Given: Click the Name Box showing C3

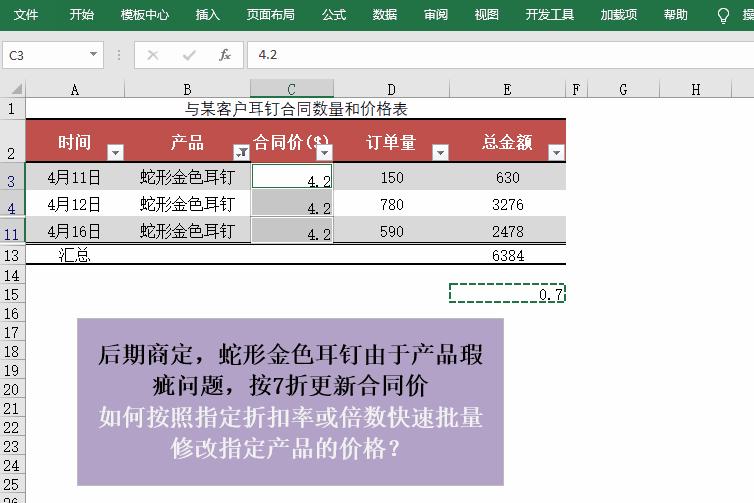Looking at the screenshot, I should (45, 55).
